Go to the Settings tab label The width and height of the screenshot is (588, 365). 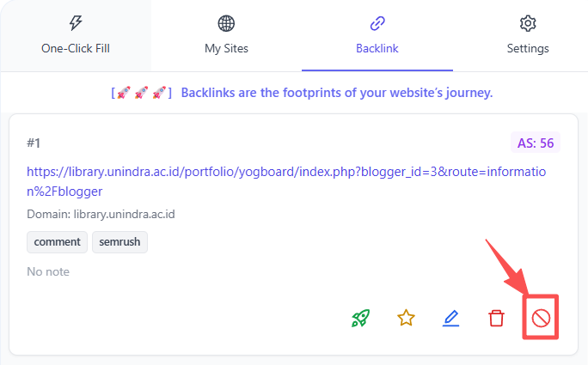point(528,48)
